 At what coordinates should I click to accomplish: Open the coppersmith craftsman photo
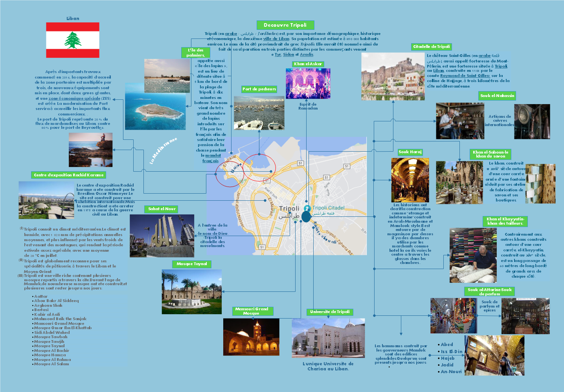[x=460, y=121]
